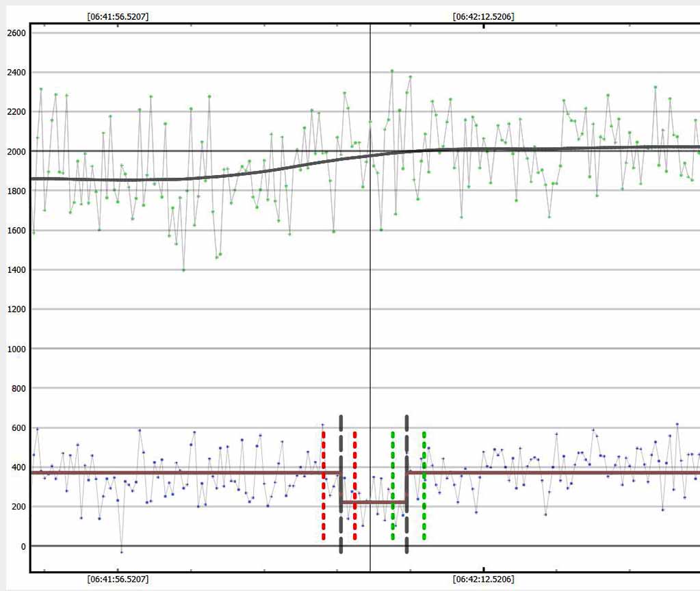Click the 1600 y-axis label

16,231
